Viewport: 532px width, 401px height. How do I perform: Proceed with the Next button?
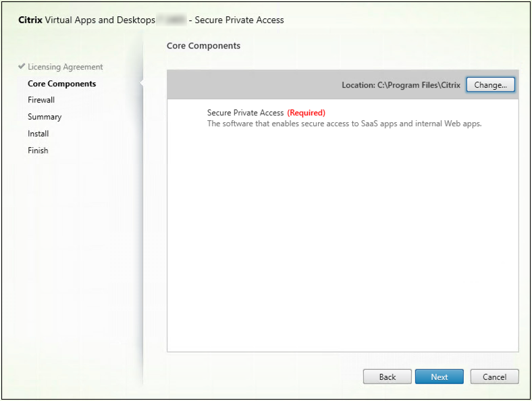coord(439,377)
